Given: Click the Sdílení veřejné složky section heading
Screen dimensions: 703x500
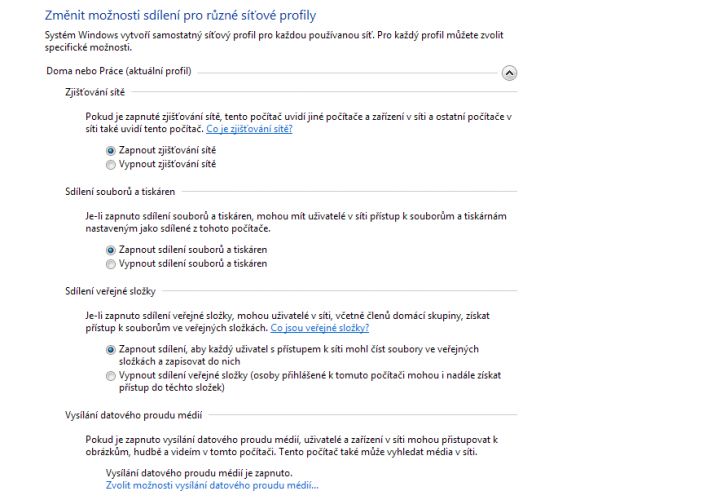Looking at the screenshot, I should point(110,291).
